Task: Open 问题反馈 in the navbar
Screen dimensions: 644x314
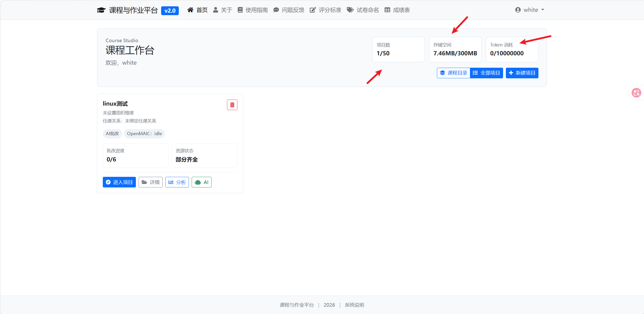Action: click(x=289, y=10)
